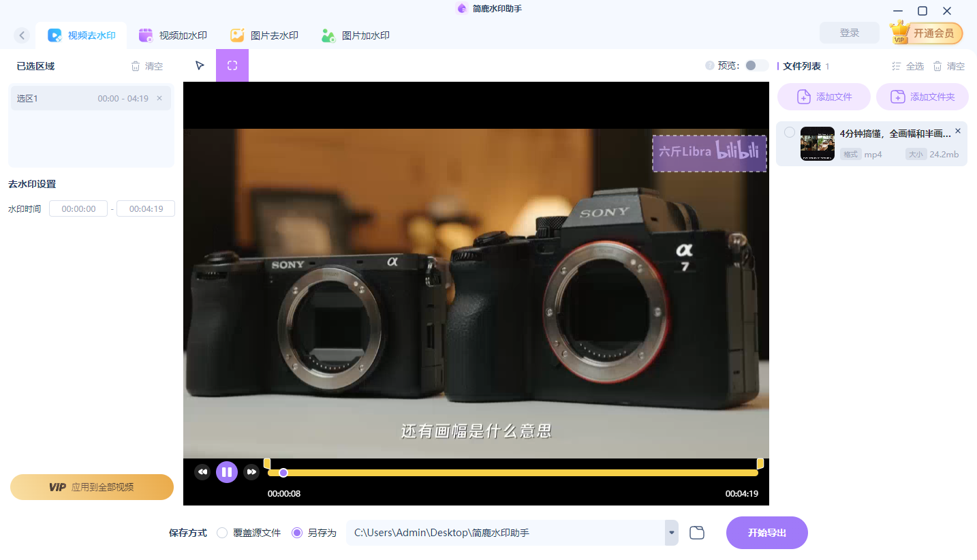The width and height of the screenshot is (977, 560).
Task: Click the 已选区域 heading
Action: (x=35, y=66)
